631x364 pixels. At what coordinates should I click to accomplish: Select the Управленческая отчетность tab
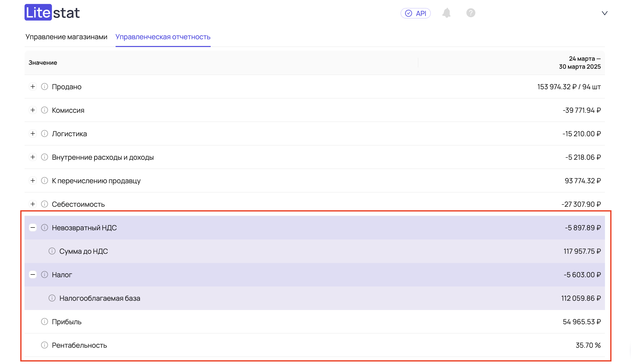pyautogui.click(x=163, y=37)
